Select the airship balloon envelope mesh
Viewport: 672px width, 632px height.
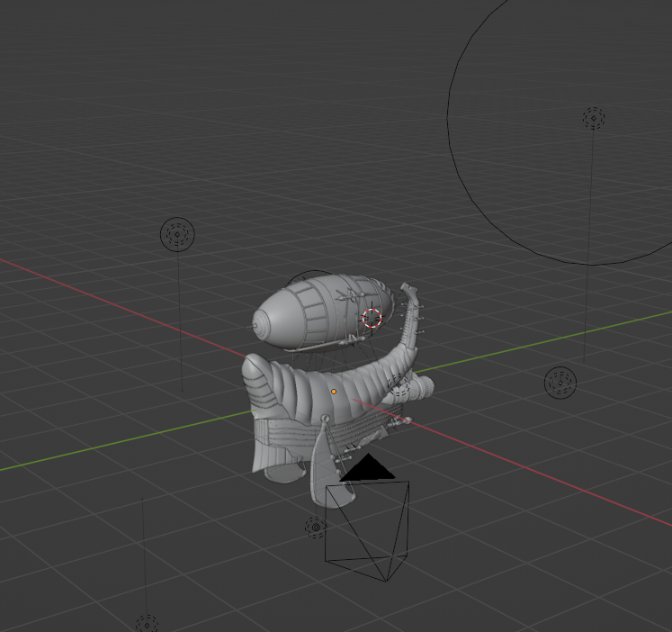(x=323, y=312)
